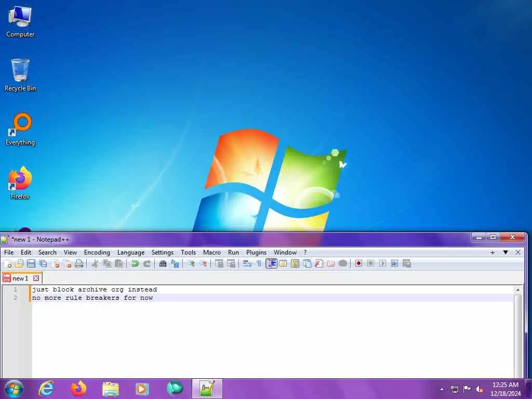The width and height of the screenshot is (532, 399).
Task: Open the File menu
Action: (x=9, y=252)
